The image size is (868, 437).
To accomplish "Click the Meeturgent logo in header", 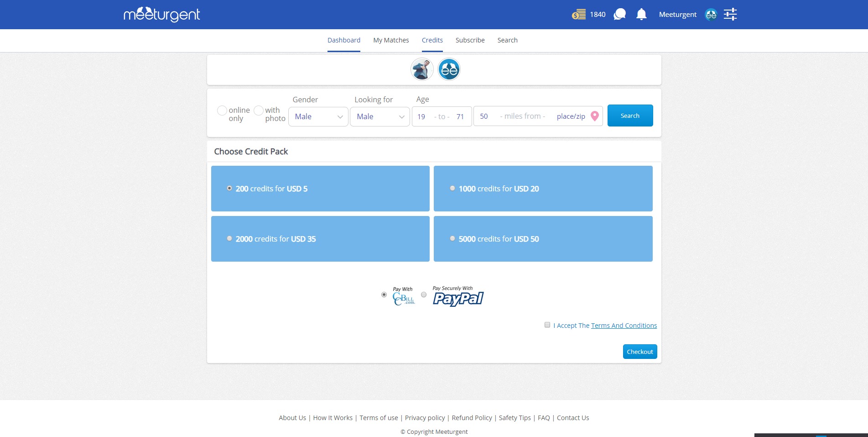I will 161,15.
